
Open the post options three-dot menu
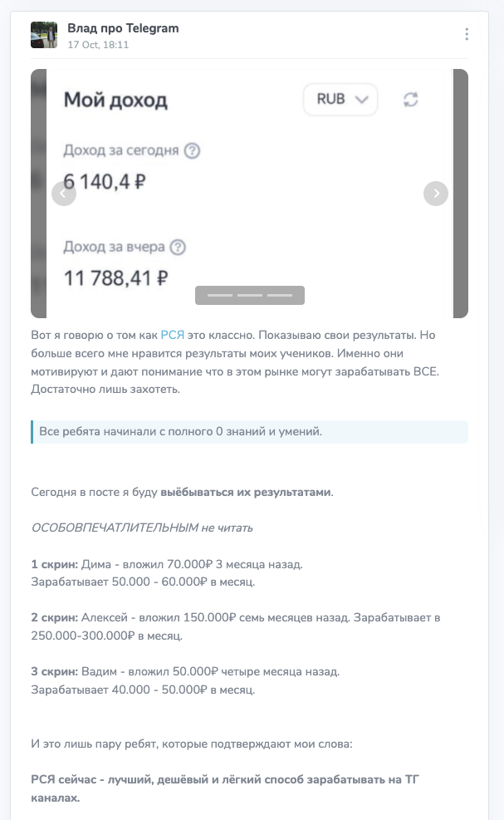click(468, 33)
